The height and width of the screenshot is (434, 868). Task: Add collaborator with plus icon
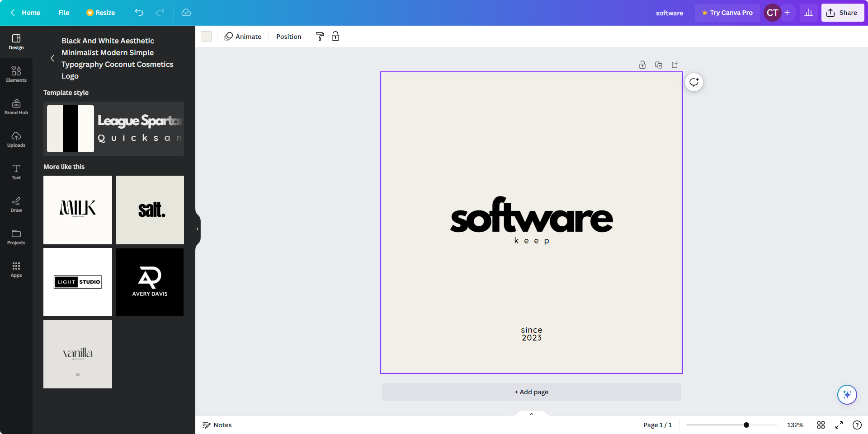tap(787, 13)
